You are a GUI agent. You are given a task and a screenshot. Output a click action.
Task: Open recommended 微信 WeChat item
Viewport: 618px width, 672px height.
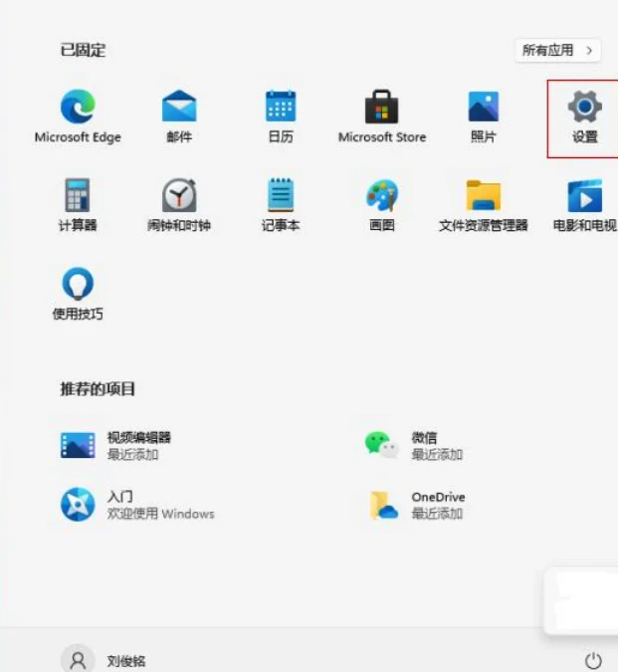414,446
